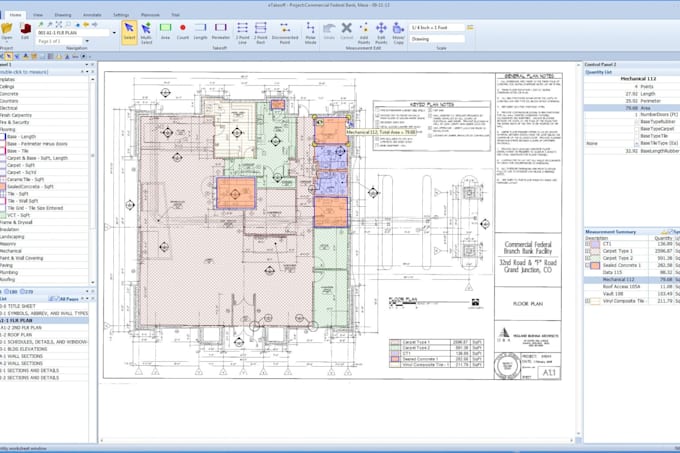Select the Vault 108 summary row
Screen dimensions: 680x453
click(x=631, y=294)
